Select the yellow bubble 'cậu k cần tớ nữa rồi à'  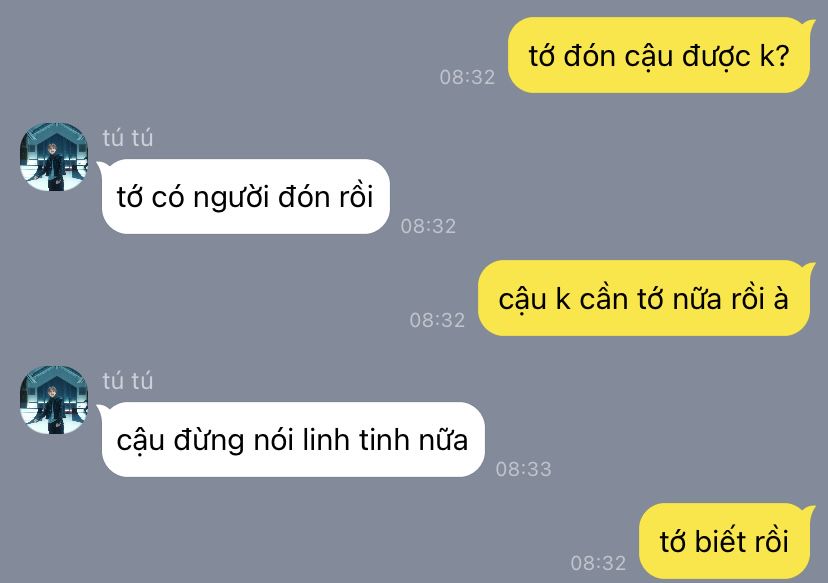click(644, 298)
